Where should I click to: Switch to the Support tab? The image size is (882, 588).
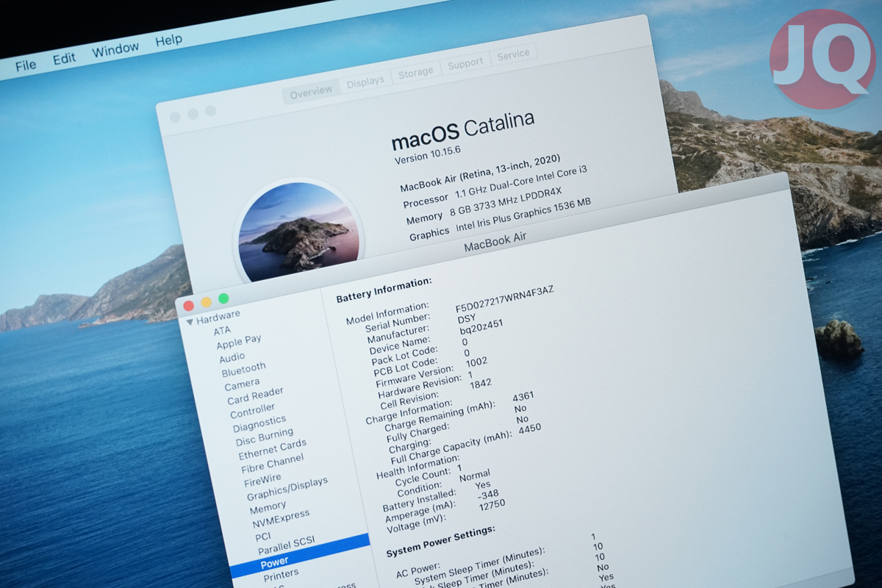(x=465, y=64)
